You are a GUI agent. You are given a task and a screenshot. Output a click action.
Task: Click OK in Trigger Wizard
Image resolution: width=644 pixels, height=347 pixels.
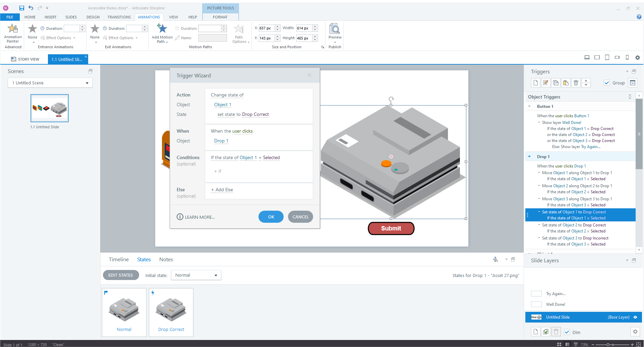pyautogui.click(x=271, y=217)
